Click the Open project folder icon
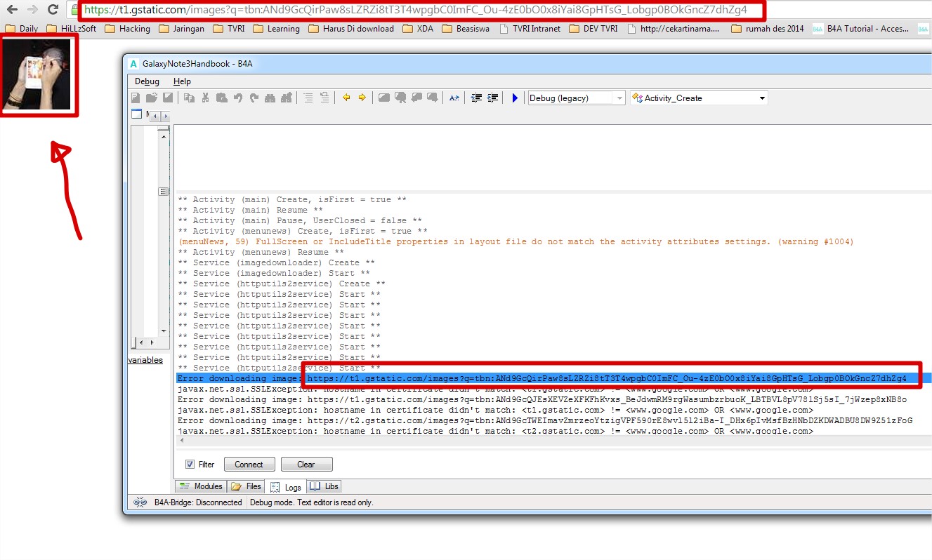932x560 pixels. tap(152, 98)
